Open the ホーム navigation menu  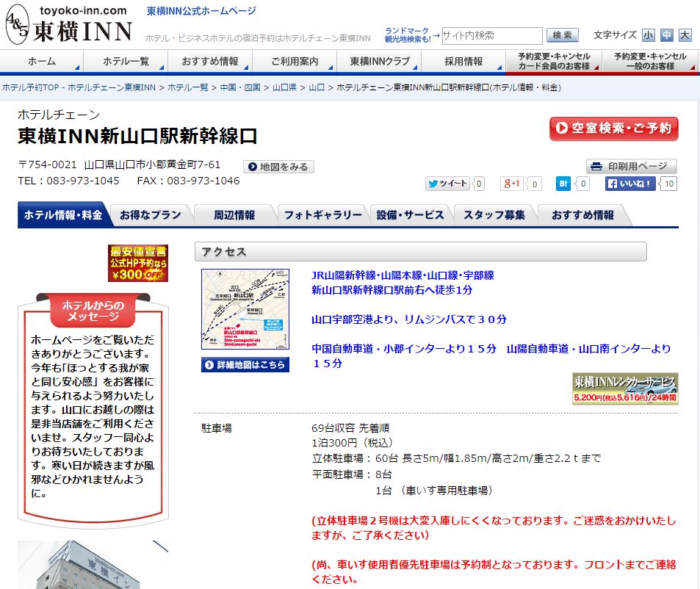(x=42, y=61)
